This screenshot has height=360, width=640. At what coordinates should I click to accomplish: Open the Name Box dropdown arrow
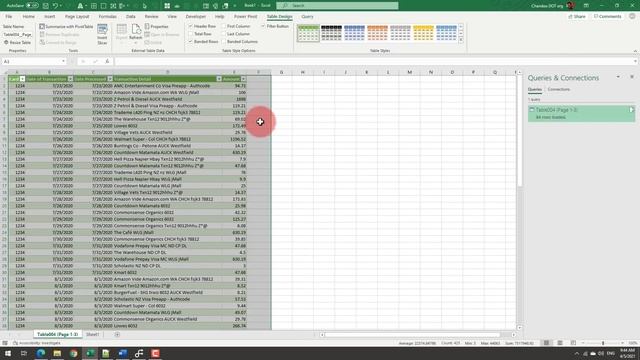tap(63, 61)
